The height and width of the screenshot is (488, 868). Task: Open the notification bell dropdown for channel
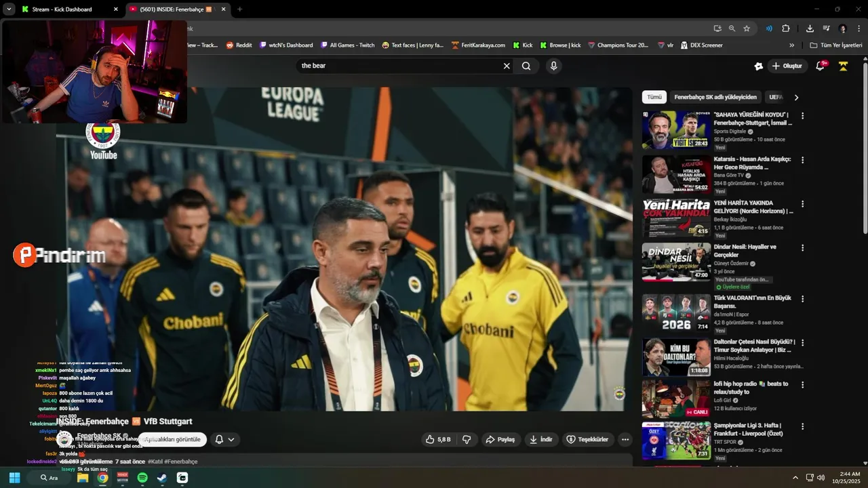click(x=224, y=439)
